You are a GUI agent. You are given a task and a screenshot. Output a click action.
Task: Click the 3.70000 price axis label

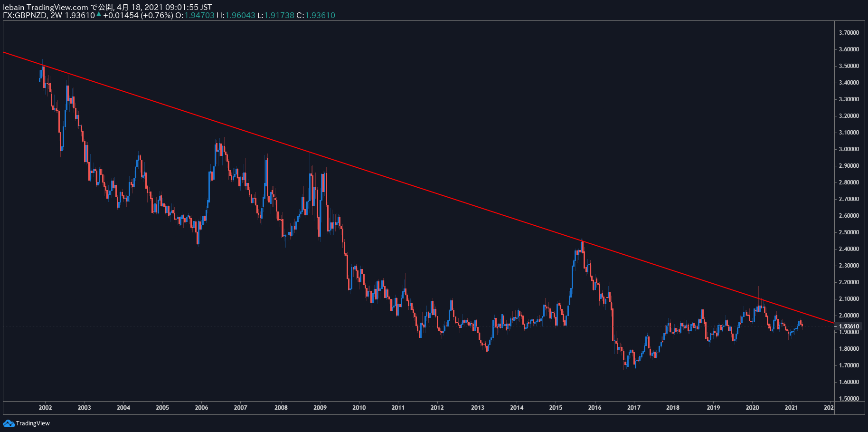[x=849, y=33]
